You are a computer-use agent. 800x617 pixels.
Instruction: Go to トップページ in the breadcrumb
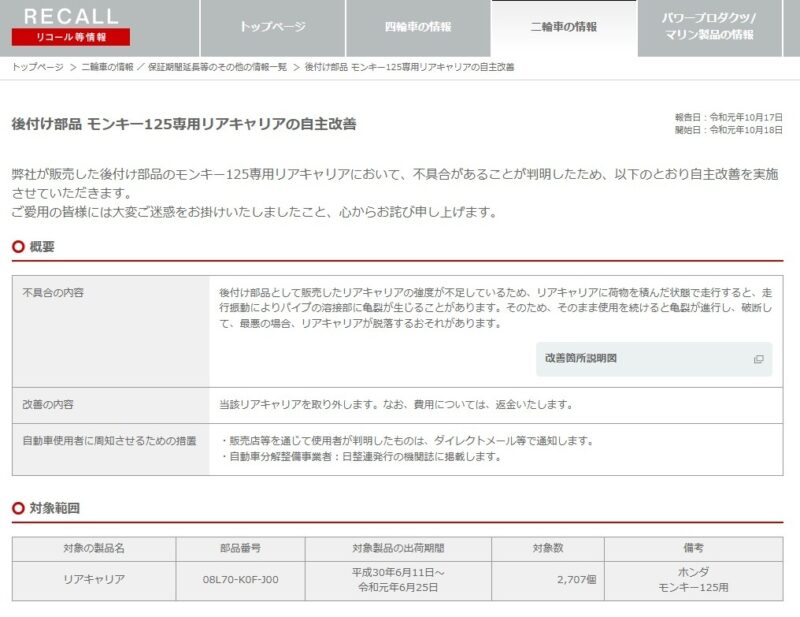pyautogui.click(x=37, y=67)
